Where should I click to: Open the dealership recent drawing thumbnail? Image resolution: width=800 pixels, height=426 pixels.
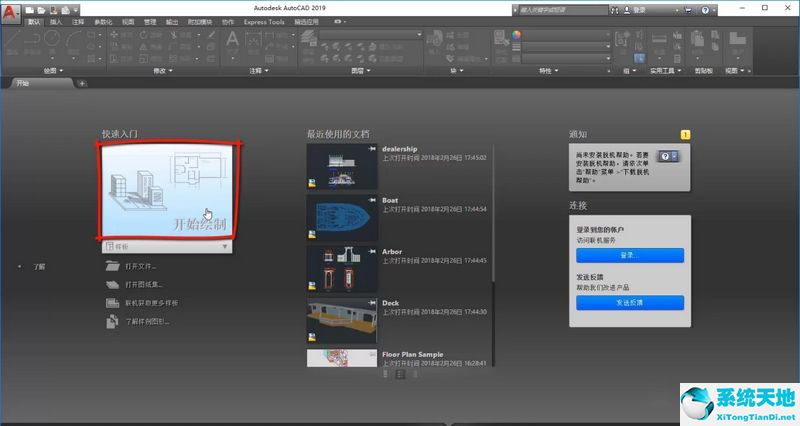(x=342, y=167)
